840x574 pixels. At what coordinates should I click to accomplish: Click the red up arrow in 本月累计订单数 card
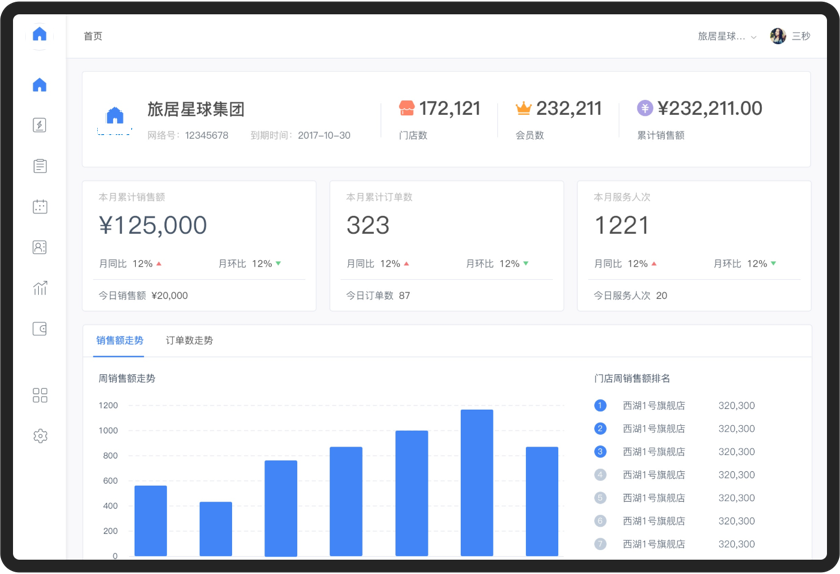point(406,264)
